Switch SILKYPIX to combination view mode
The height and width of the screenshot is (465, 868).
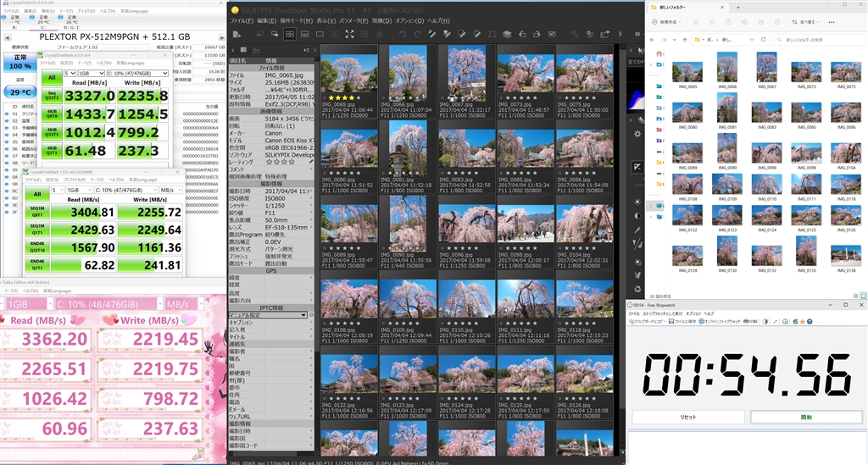coord(304,34)
